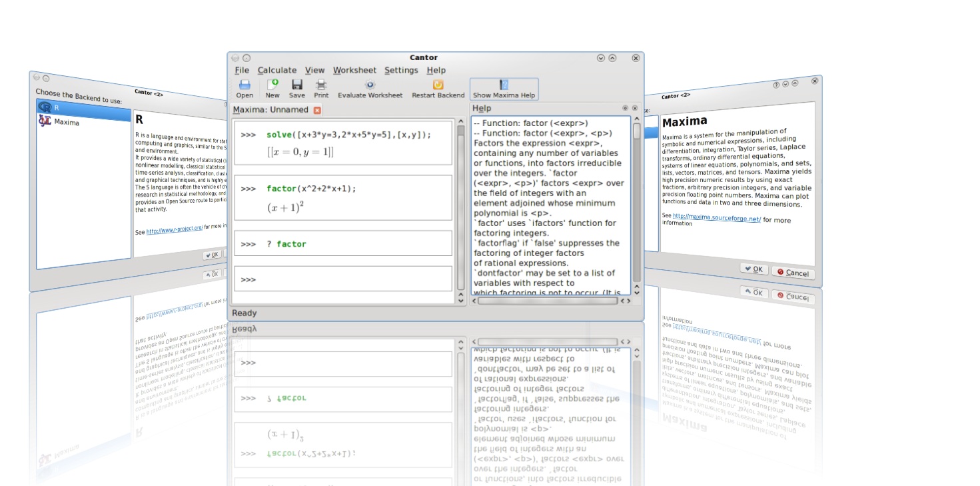Open the View menu dropdown

point(314,70)
